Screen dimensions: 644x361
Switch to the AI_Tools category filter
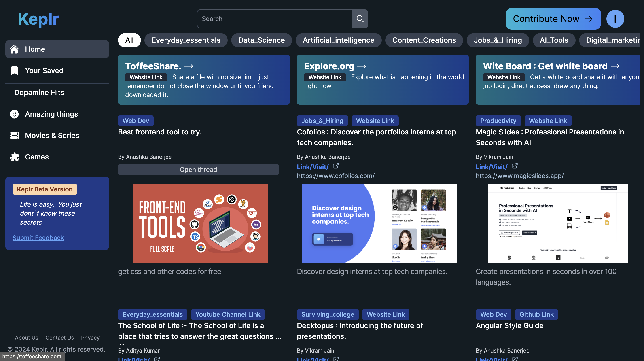tap(554, 40)
